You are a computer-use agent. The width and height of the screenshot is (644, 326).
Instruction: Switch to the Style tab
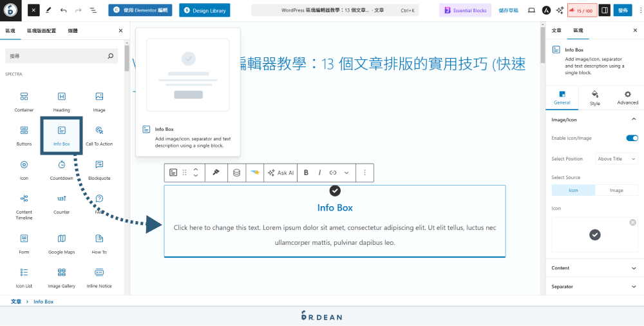coord(594,99)
